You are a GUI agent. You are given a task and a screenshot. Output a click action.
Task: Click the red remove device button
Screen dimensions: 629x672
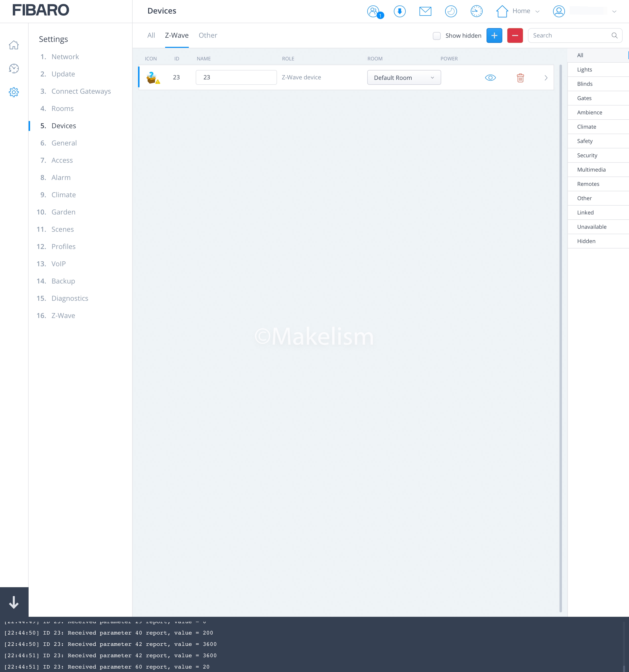(x=515, y=36)
